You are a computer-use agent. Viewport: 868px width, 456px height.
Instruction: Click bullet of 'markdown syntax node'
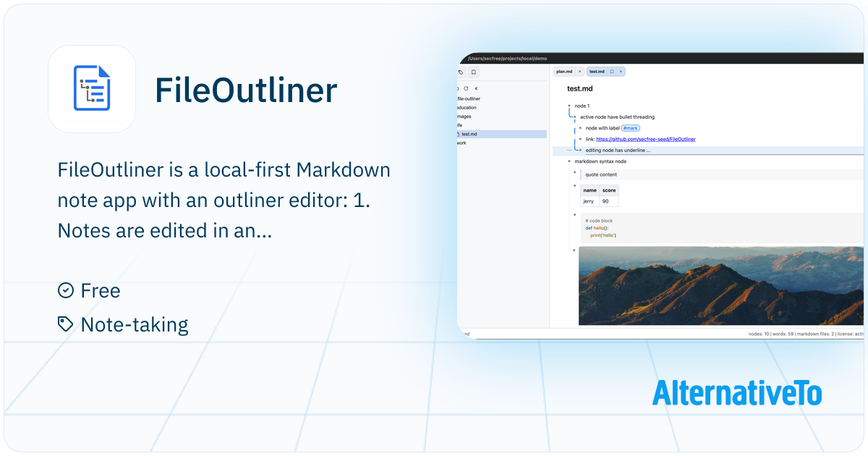coord(569,161)
